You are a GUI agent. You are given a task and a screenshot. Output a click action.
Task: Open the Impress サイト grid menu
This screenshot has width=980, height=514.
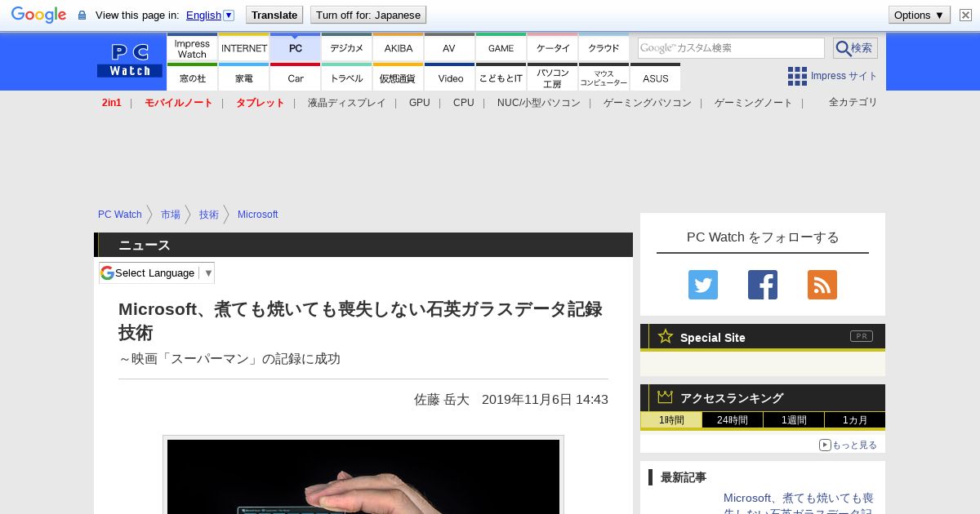click(x=832, y=76)
